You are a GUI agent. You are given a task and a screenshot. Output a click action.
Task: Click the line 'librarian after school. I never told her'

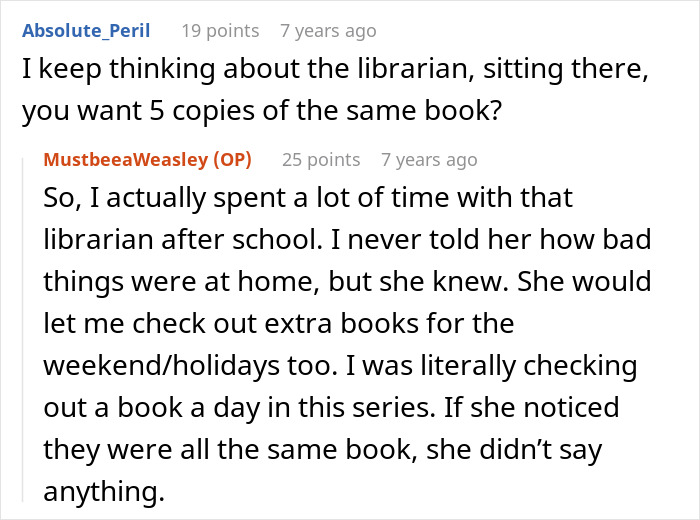click(x=347, y=239)
